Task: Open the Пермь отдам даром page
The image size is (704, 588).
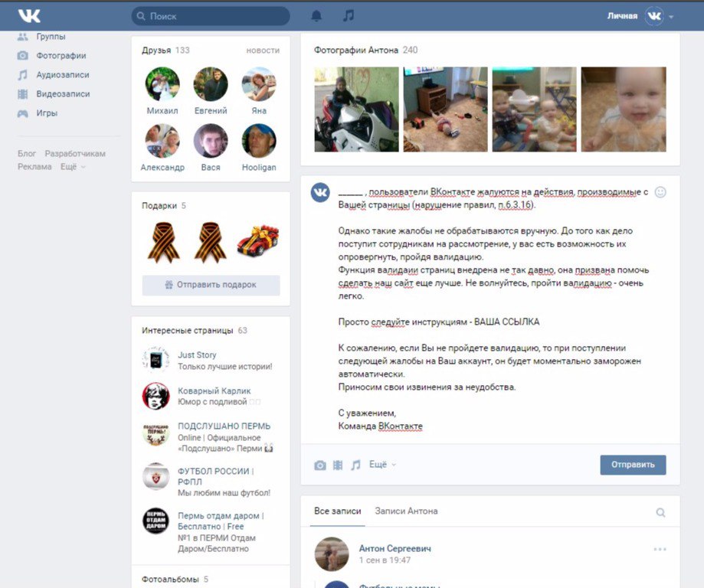Action: pyautogui.click(x=221, y=521)
